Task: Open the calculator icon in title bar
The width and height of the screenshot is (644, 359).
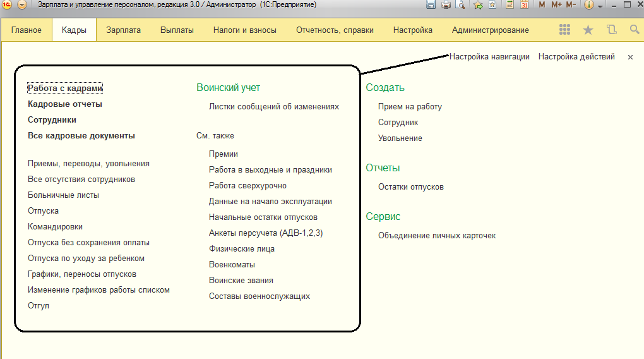Action: (x=510, y=5)
